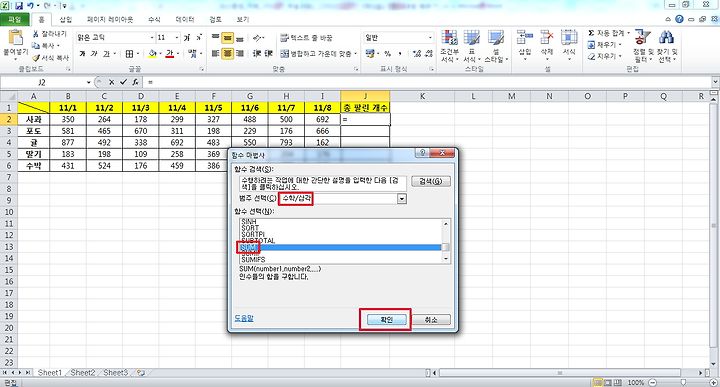This screenshot has height=387, width=720.
Task: Toggle bottom vertical alignment
Action: point(239,38)
